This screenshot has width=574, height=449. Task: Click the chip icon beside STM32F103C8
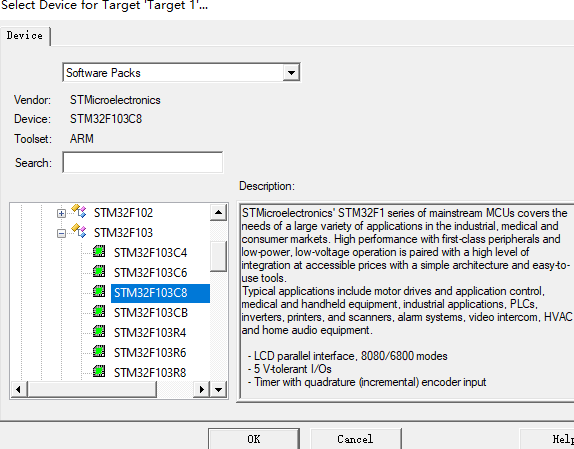[99, 291]
